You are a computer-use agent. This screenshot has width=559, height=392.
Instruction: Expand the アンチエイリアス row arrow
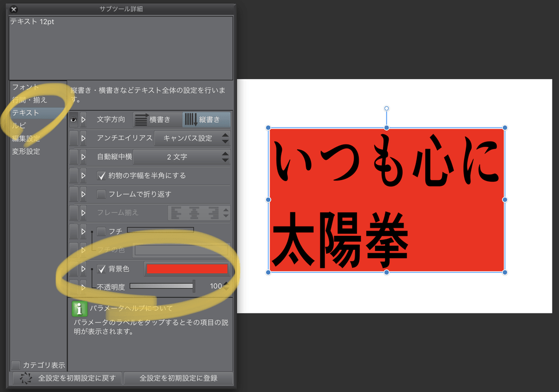[x=83, y=138]
